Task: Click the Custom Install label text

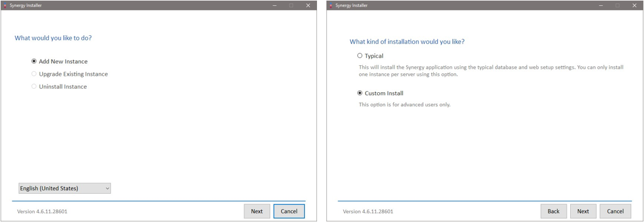Action: [384, 93]
